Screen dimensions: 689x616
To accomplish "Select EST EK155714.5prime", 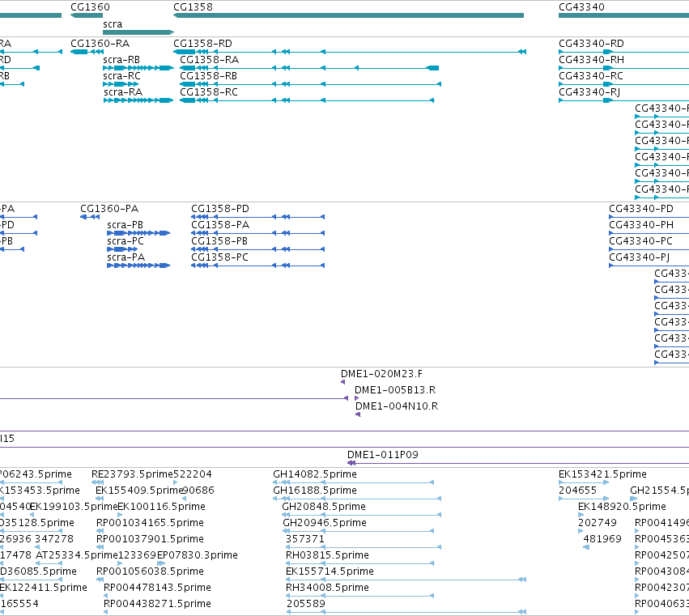I will (x=330, y=571).
